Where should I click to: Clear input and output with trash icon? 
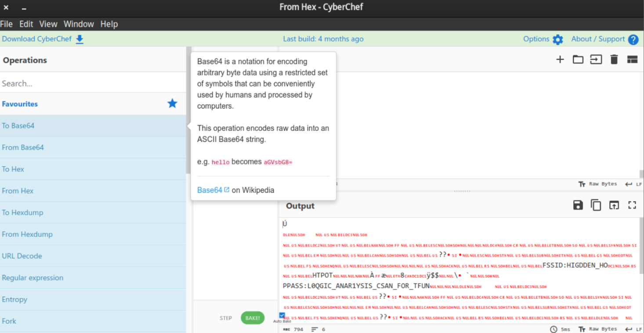(x=614, y=60)
